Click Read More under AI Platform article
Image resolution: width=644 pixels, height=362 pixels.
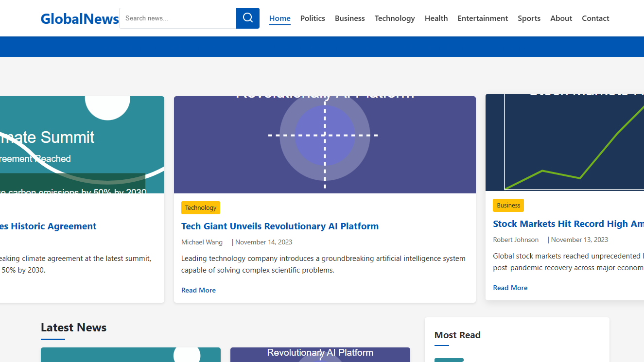pos(198,290)
